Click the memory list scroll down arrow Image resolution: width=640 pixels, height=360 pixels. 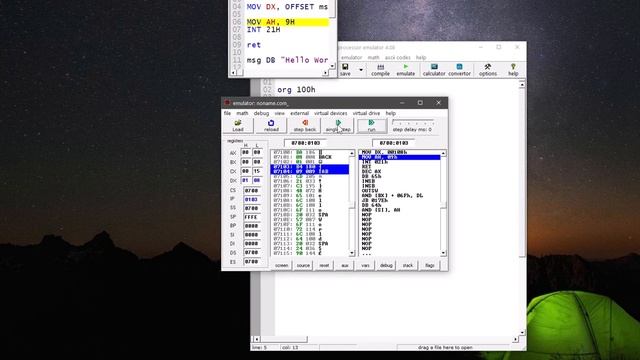[x=352, y=253]
